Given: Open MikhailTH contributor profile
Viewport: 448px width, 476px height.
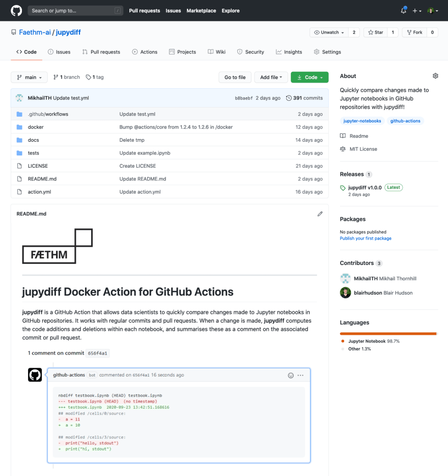Looking at the screenshot, I should (366, 279).
